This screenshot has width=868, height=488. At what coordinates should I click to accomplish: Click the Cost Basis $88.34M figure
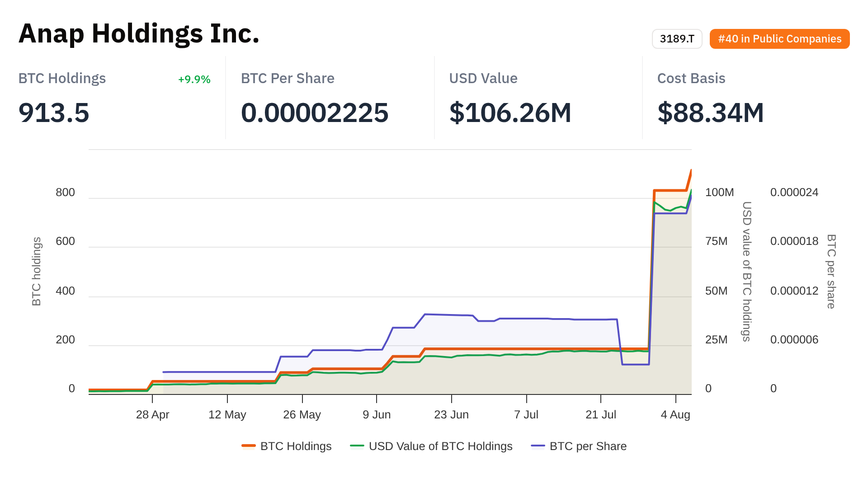tap(711, 113)
